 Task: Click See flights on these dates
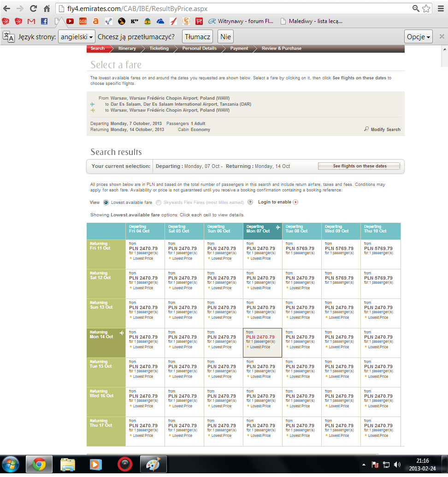click(359, 166)
